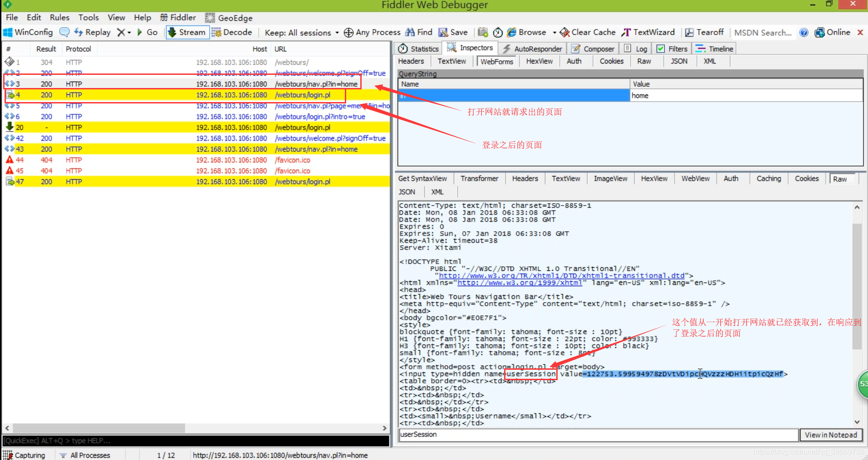The image size is (868, 460).
Task: Expand the Browse dropdown arrow
Action: (x=554, y=33)
